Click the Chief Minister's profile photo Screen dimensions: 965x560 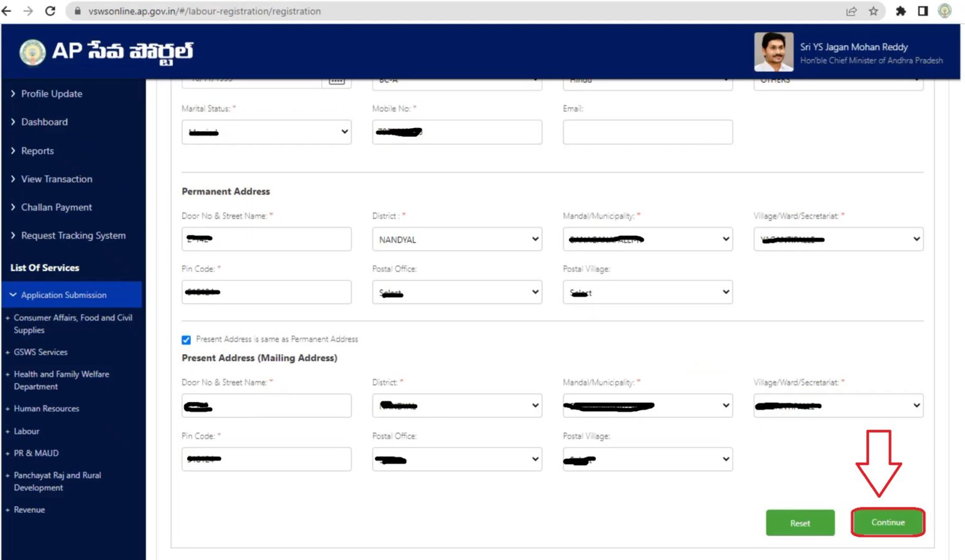tap(773, 51)
